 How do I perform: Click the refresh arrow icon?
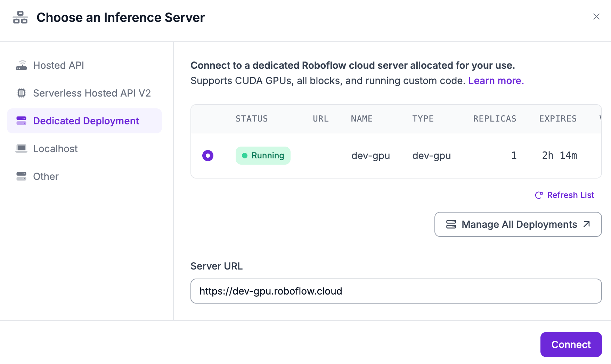(539, 195)
